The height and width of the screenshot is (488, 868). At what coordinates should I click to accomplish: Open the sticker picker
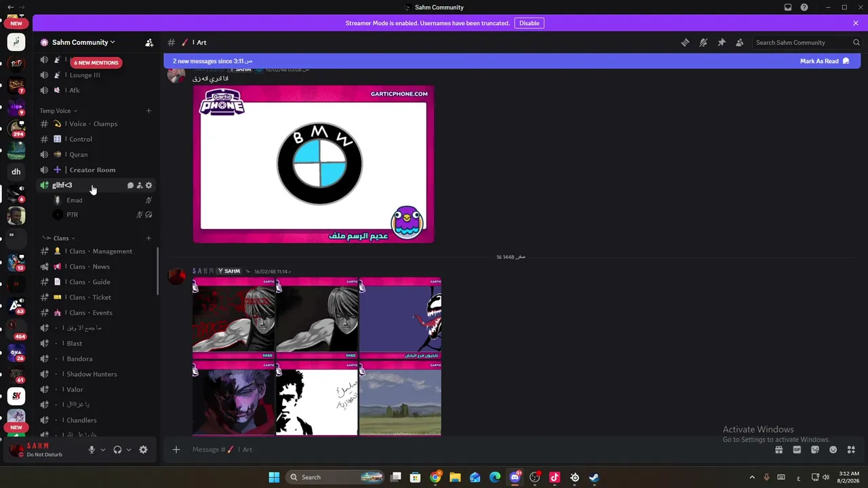point(815,449)
